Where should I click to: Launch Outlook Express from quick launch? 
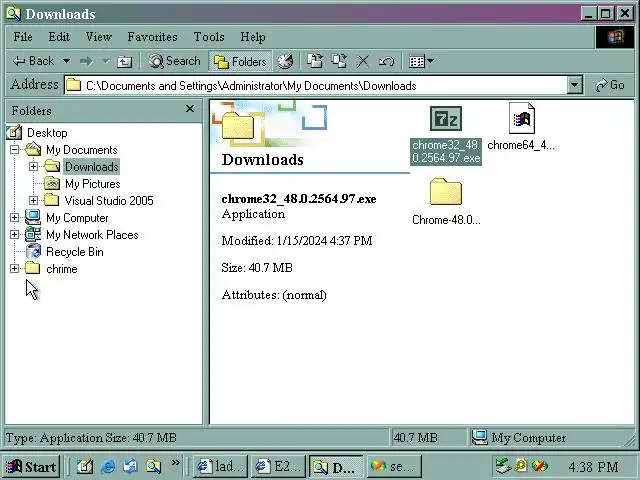coord(131,466)
